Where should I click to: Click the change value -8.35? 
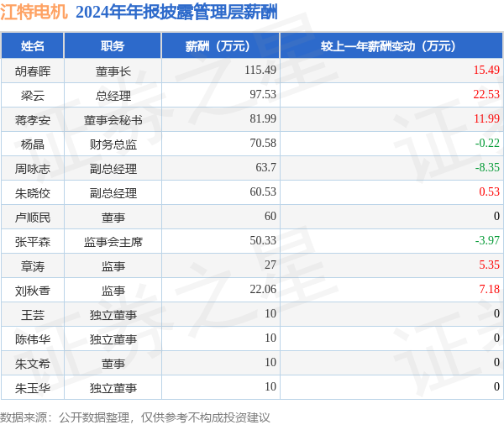[487, 168]
